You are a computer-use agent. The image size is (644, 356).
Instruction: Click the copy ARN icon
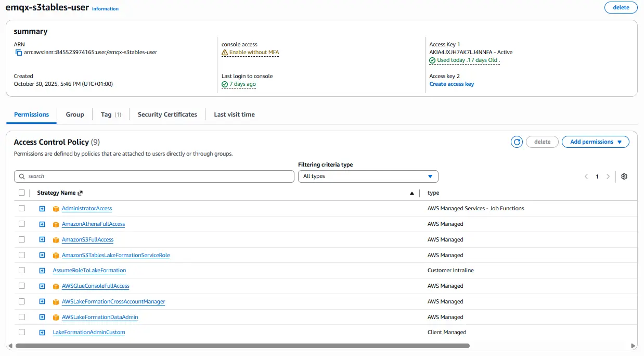tap(18, 53)
